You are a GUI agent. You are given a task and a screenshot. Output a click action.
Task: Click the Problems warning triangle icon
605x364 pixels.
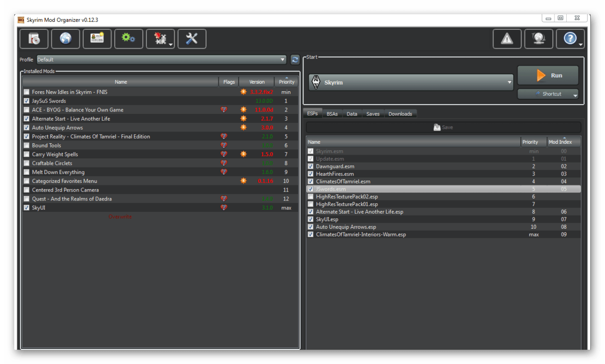click(507, 39)
